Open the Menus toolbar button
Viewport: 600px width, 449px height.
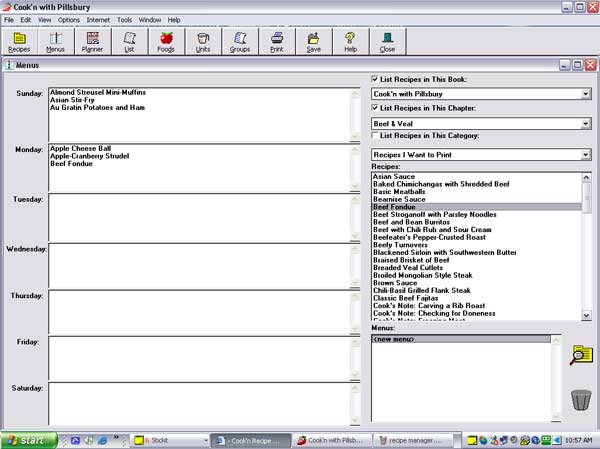tap(55, 41)
